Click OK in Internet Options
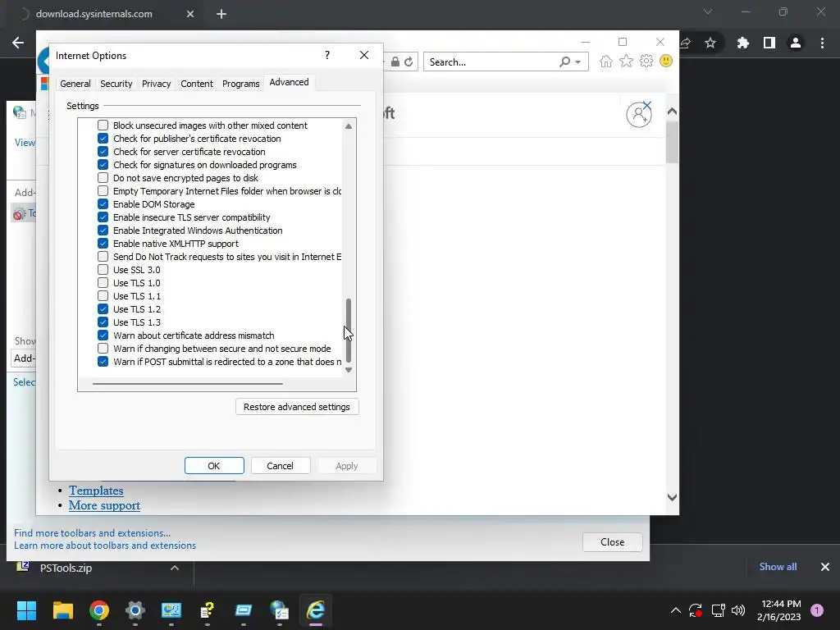The height and width of the screenshot is (630, 840). point(214,466)
